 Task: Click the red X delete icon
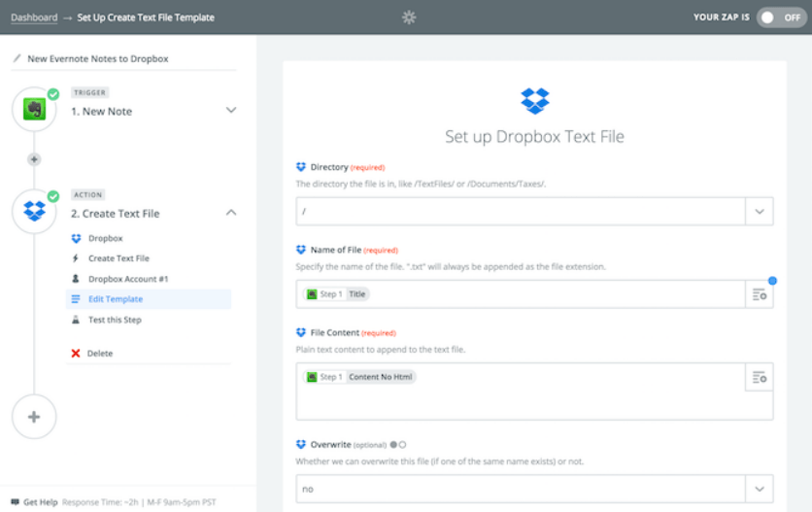tap(76, 354)
